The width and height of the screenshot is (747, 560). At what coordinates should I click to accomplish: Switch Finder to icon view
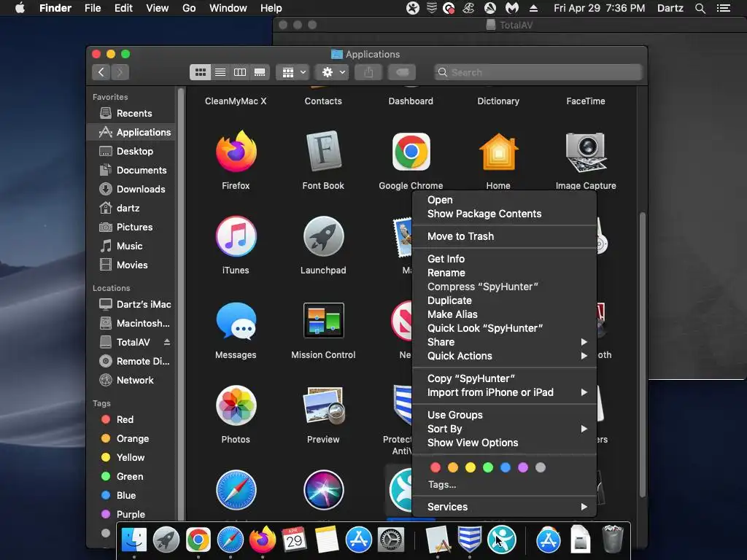(201, 72)
